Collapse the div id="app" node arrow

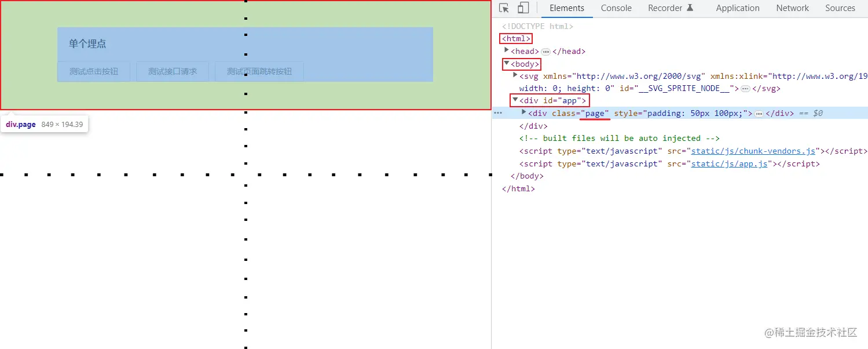[515, 100]
